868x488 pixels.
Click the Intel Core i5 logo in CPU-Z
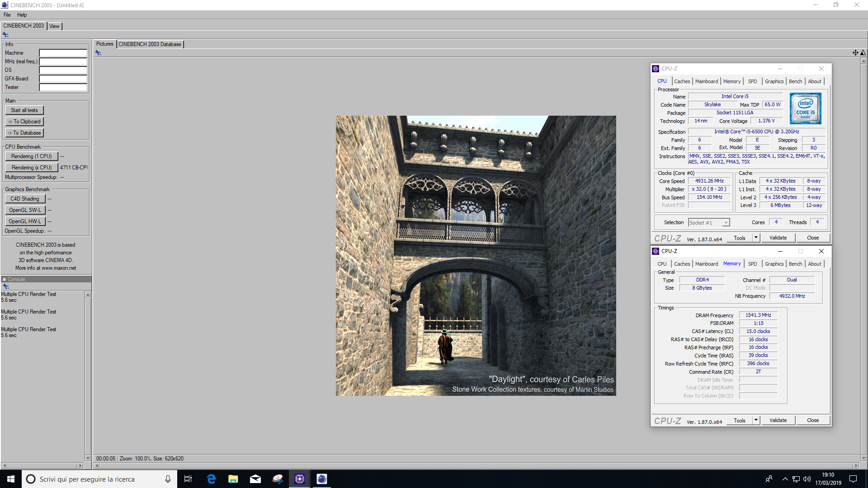[x=805, y=108]
